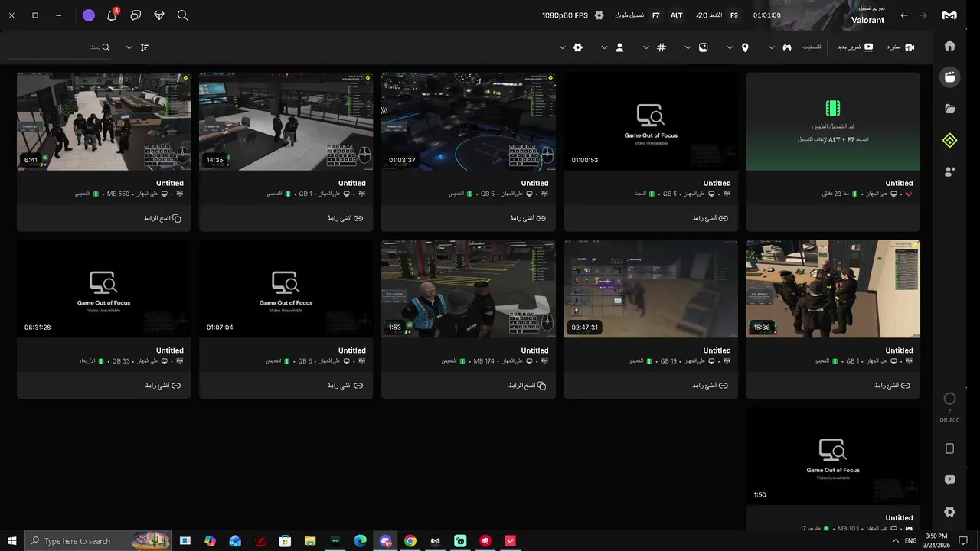This screenshot has width=980, height=551.
Task: Create link for the 33 GB clip
Action: point(163,386)
